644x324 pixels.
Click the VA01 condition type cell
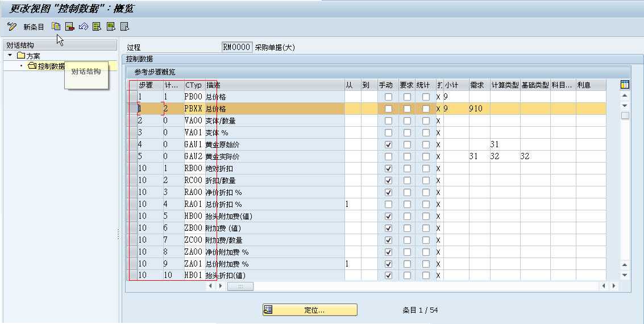click(194, 132)
